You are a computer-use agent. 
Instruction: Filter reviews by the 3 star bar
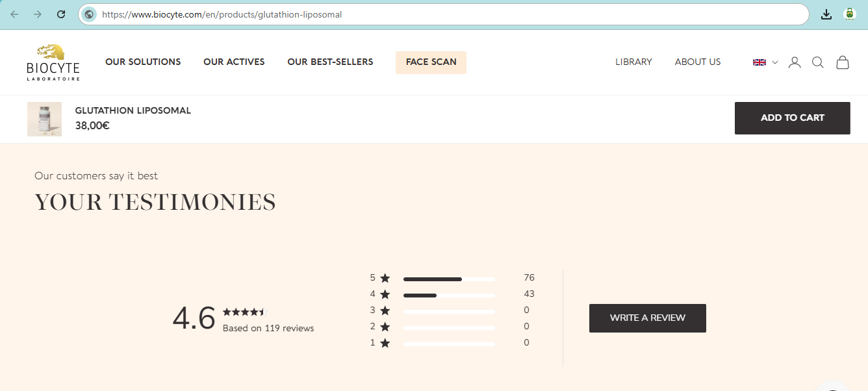point(449,312)
